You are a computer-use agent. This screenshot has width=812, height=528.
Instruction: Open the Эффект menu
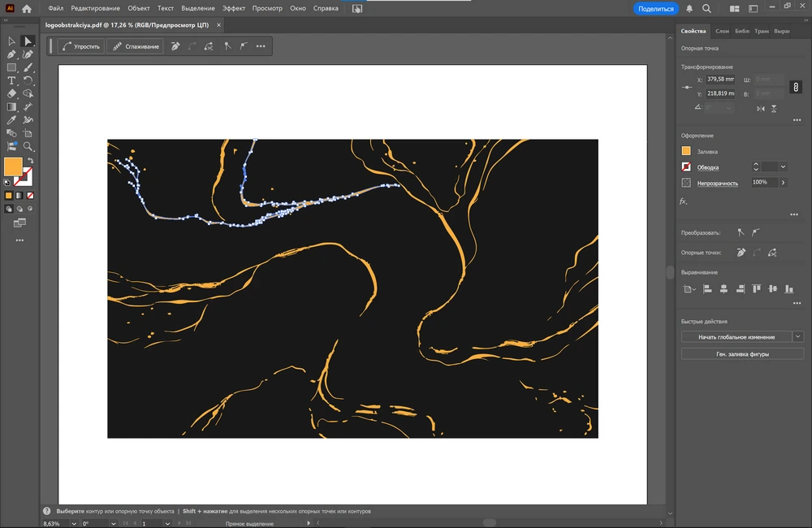234,8
